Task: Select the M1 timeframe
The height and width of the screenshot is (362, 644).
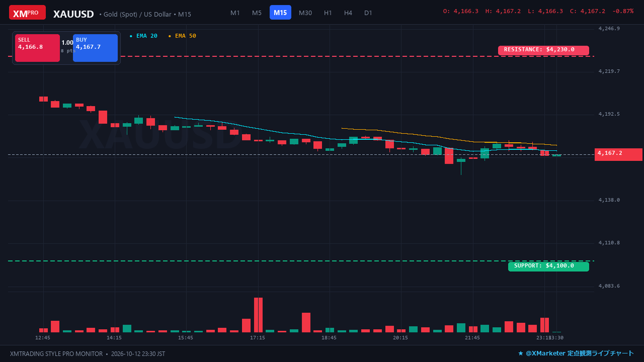Action: 235,12
